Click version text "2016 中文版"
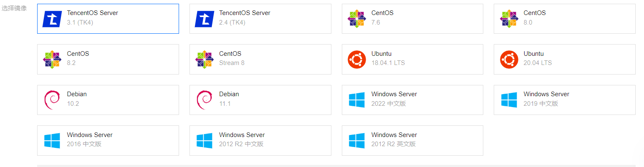Screen dimensions: 644x167 pos(84,144)
